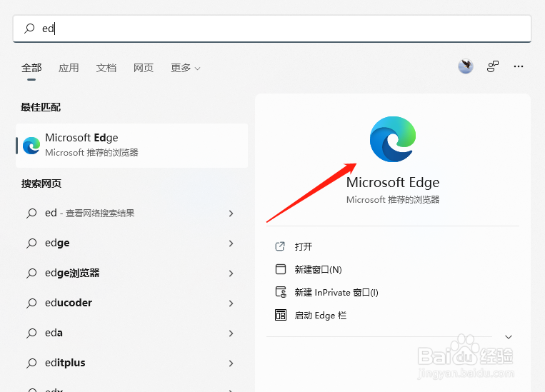
Task: Choose 启动 Edge 栏
Action: pos(321,316)
